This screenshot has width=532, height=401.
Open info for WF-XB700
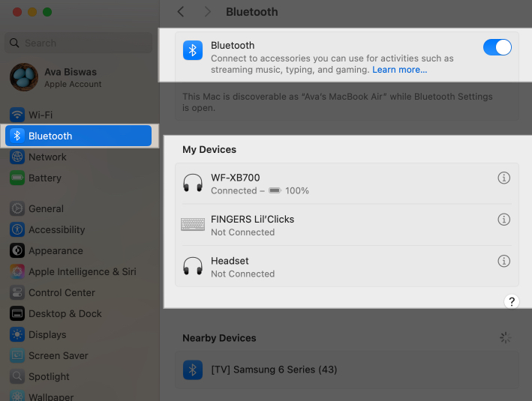coord(503,178)
